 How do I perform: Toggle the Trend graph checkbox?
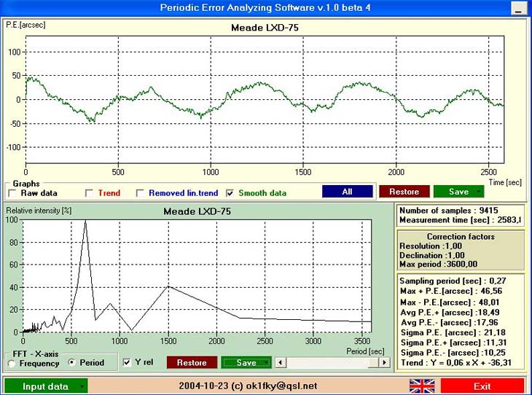tap(89, 193)
